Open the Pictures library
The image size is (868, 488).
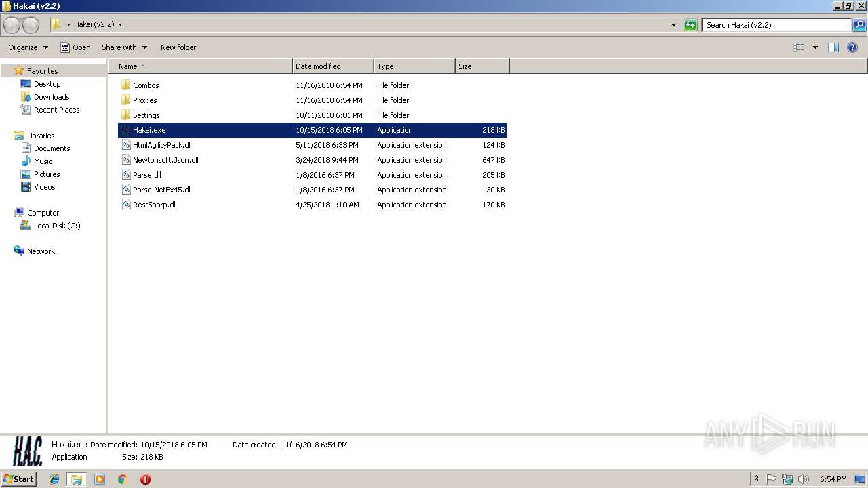pos(47,174)
